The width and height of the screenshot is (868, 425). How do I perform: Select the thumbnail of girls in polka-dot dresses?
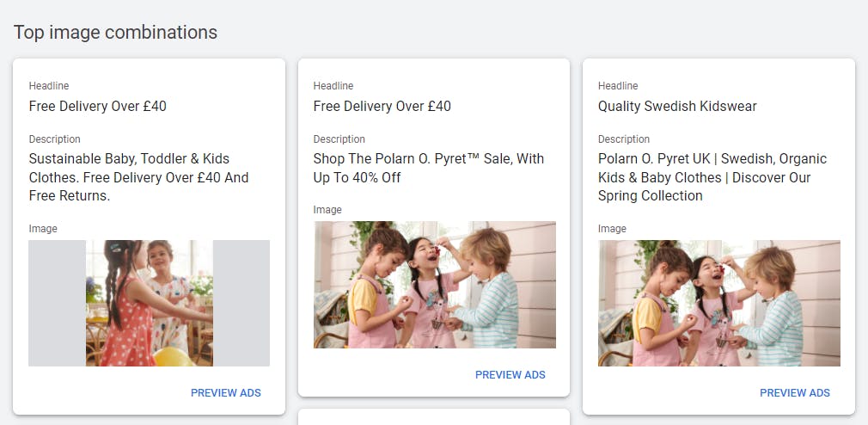pyautogui.click(x=150, y=303)
